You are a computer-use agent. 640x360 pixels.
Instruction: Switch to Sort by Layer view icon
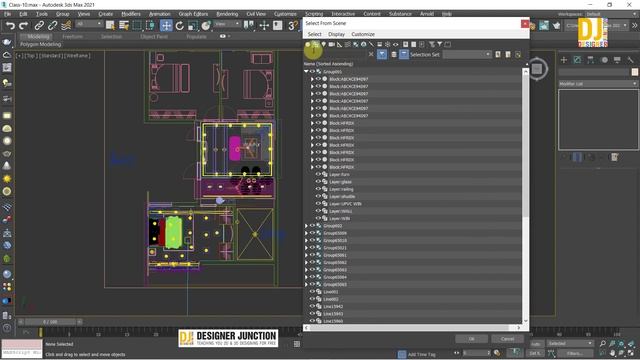pyautogui.click(x=394, y=54)
